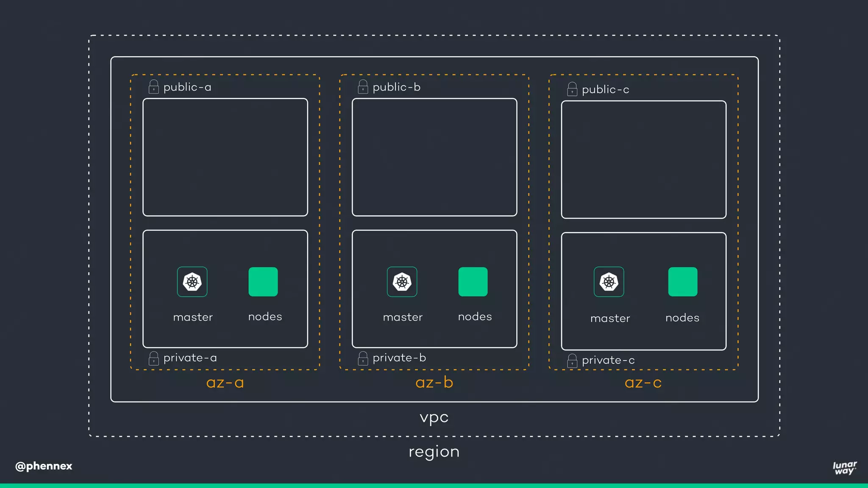The width and height of the screenshot is (868, 488).
Task: Click the empty public-b subnet box
Action: (434, 157)
